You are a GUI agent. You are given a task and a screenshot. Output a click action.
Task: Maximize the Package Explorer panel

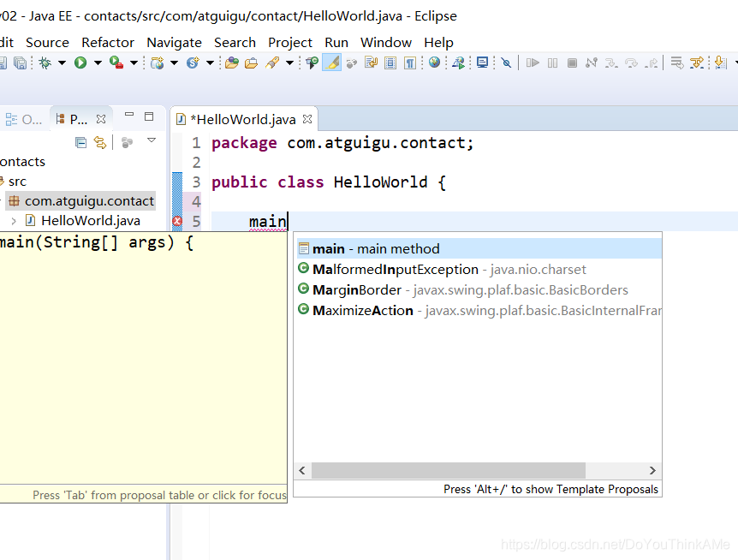point(149,116)
